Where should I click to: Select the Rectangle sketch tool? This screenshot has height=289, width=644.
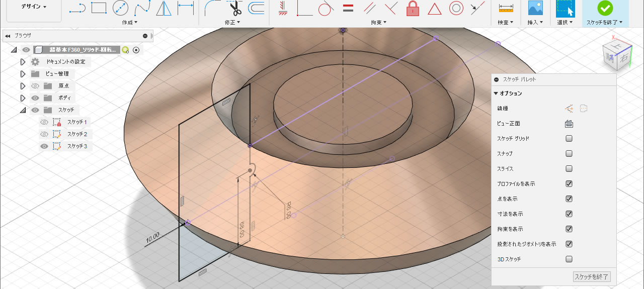(x=99, y=8)
